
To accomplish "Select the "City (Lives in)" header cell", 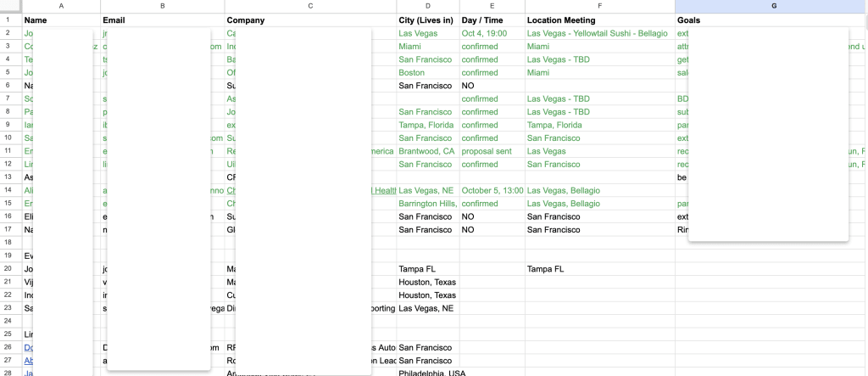I will tap(428, 20).
